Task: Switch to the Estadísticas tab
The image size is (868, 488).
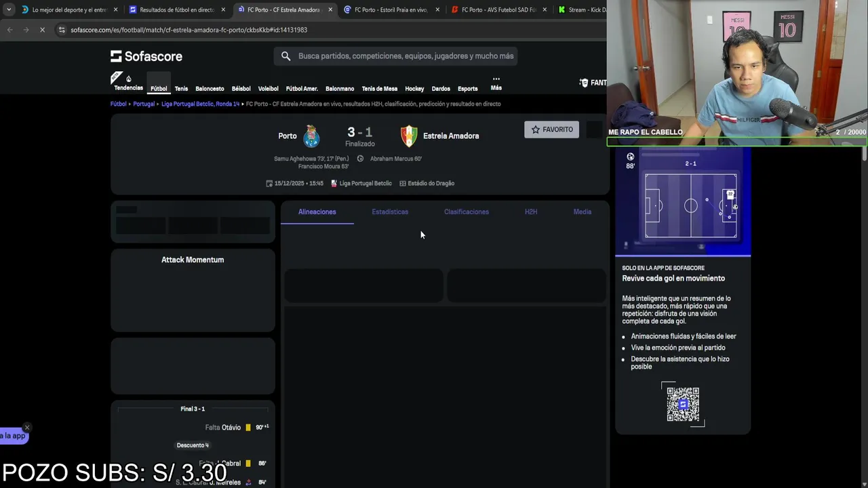Action: pyautogui.click(x=390, y=212)
